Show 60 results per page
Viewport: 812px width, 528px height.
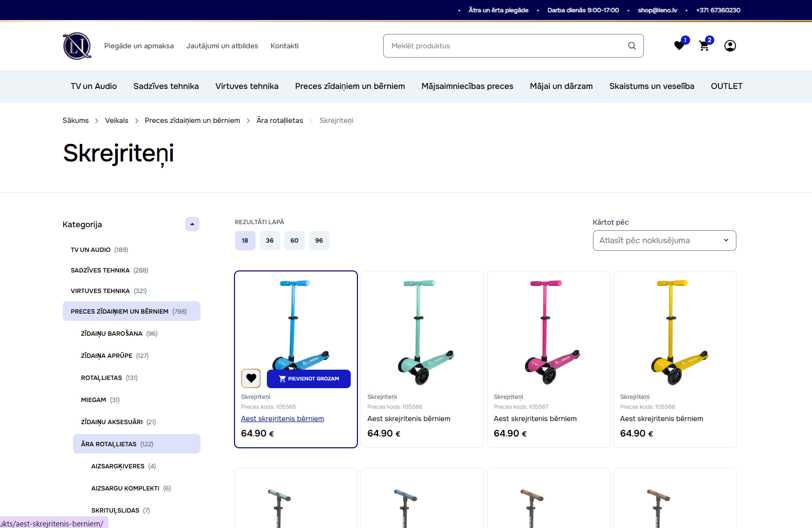pos(294,241)
